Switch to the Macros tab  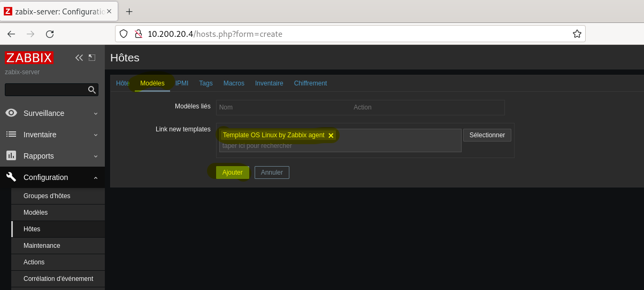click(234, 83)
